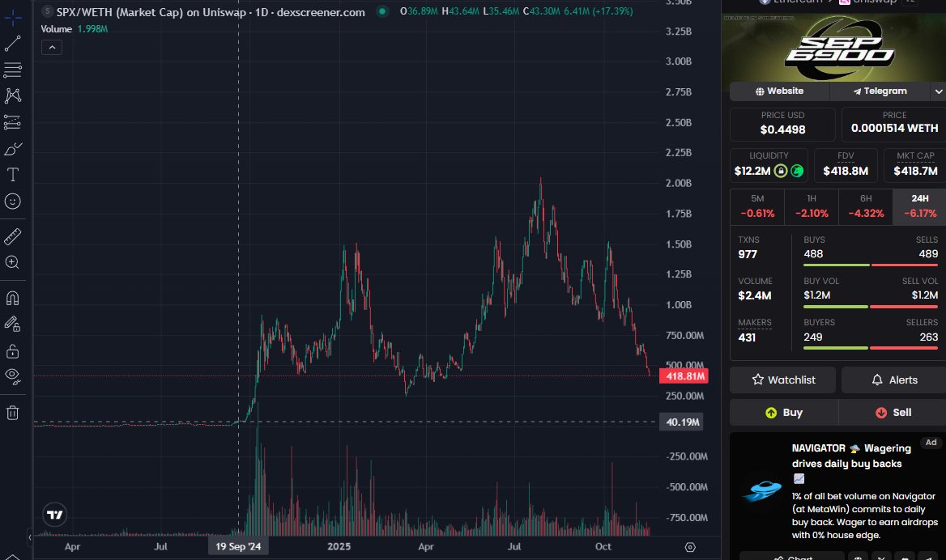This screenshot has height=560, width=946.
Task: Select the 5M price change tab
Action: (757, 206)
